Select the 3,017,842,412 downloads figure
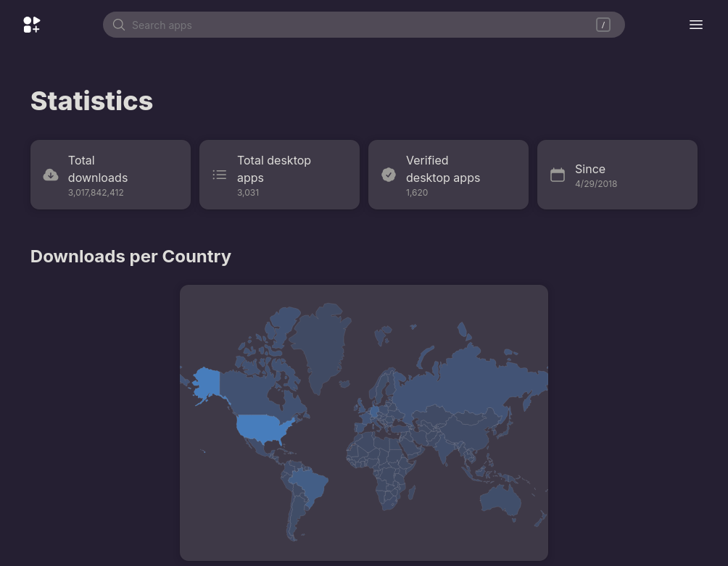Image resolution: width=728 pixels, height=566 pixels. pyautogui.click(x=96, y=193)
